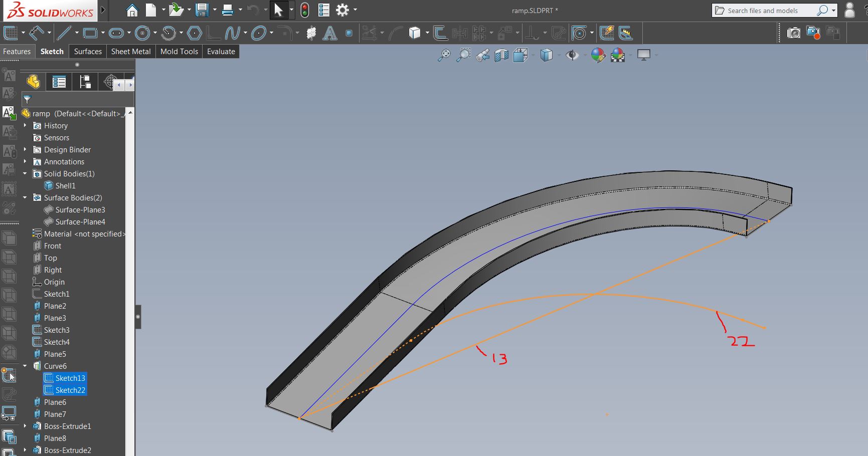Open the Rectangle tool dropdown arrow
868x456 pixels.
pos(103,34)
